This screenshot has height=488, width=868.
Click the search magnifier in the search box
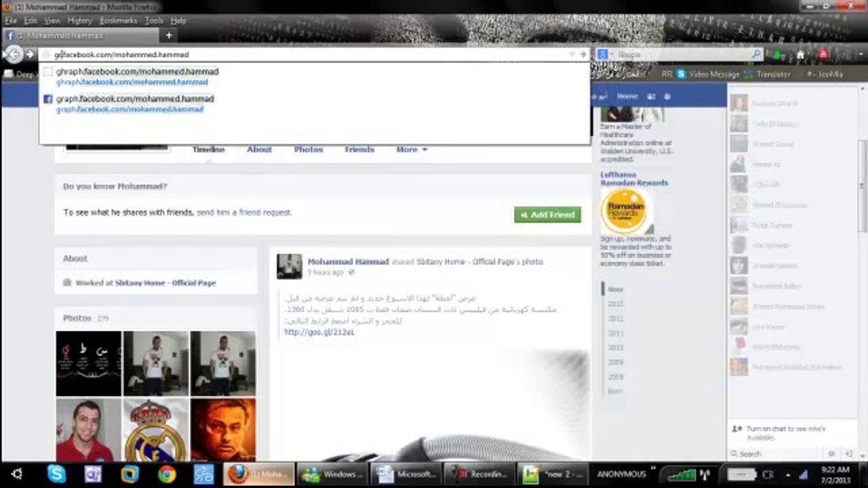(757, 54)
